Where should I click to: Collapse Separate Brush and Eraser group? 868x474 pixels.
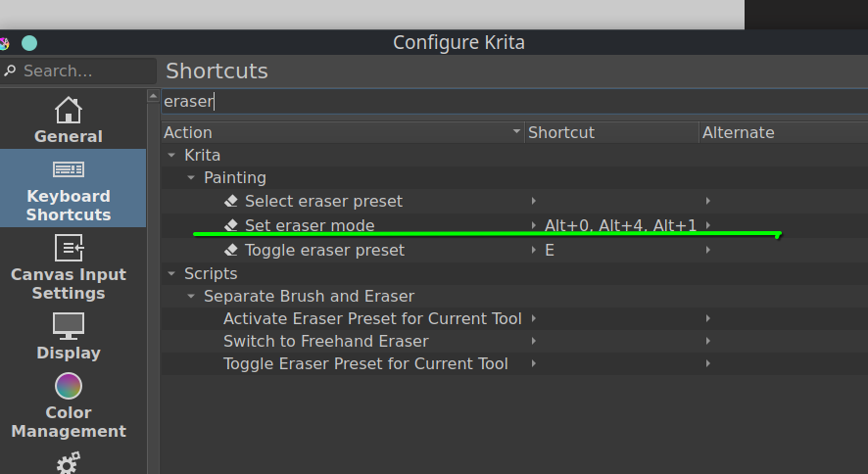191,296
